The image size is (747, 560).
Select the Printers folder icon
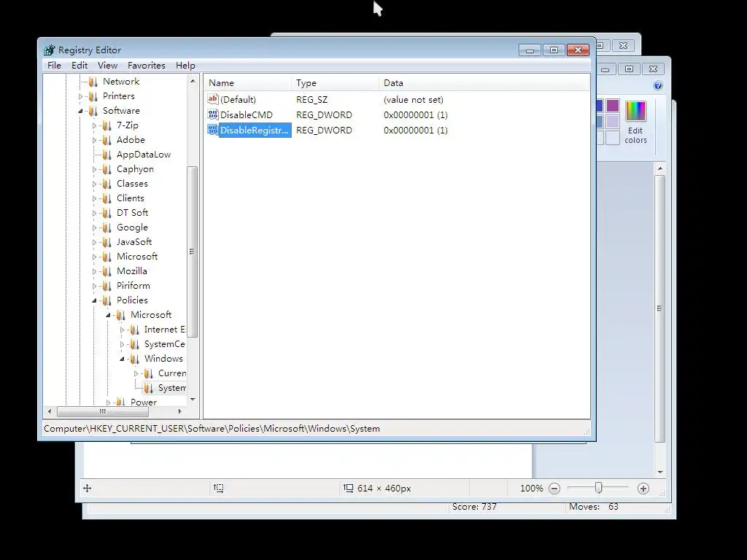tap(93, 96)
